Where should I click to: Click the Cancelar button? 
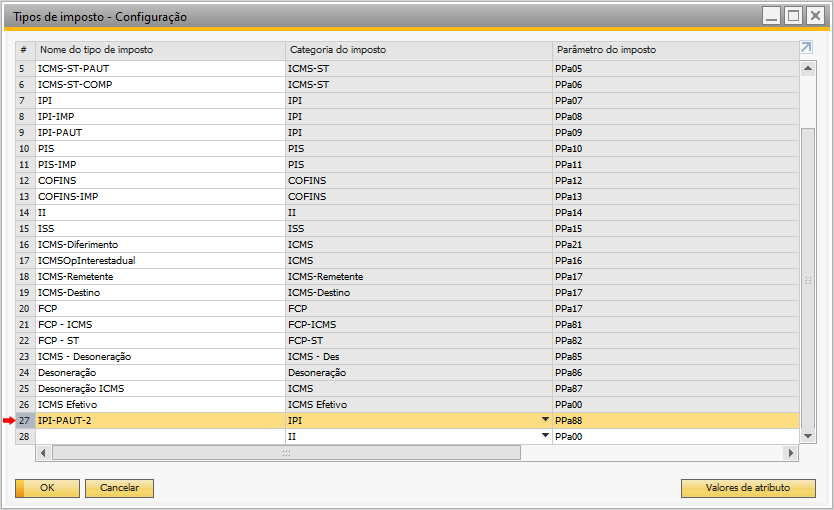click(119, 488)
